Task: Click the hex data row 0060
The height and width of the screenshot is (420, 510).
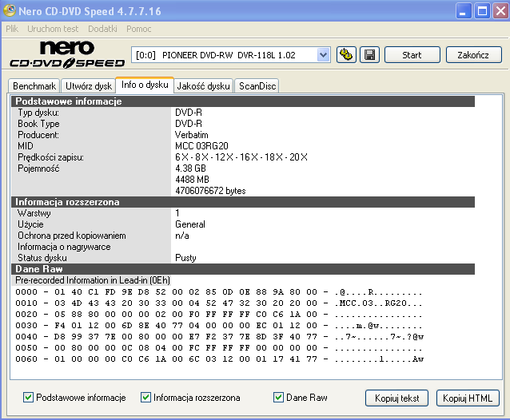Action: tap(219, 359)
